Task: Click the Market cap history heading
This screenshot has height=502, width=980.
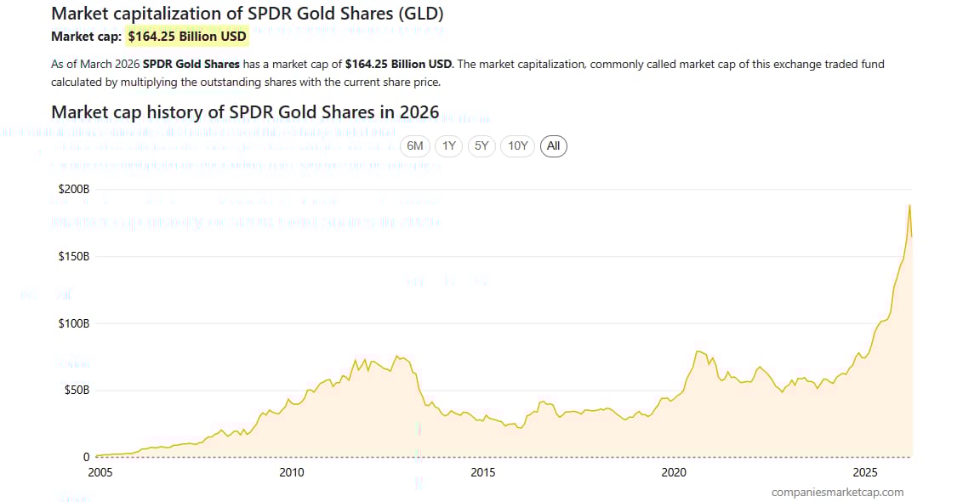Action: tap(245, 111)
